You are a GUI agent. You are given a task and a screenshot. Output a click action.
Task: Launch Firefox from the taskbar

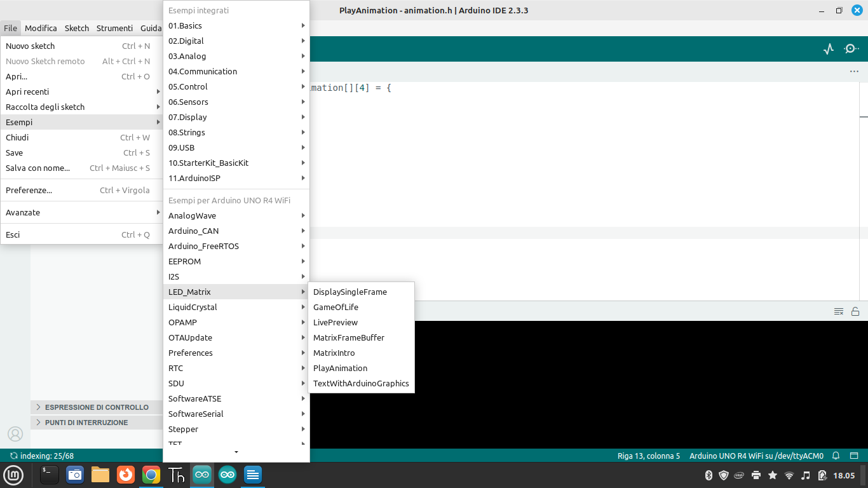[x=126, y=475]
